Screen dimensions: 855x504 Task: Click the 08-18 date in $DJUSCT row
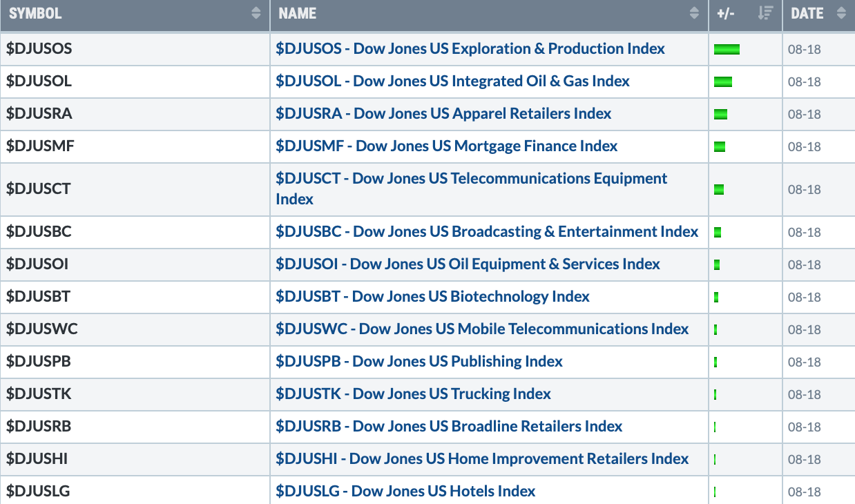[805, 190]
